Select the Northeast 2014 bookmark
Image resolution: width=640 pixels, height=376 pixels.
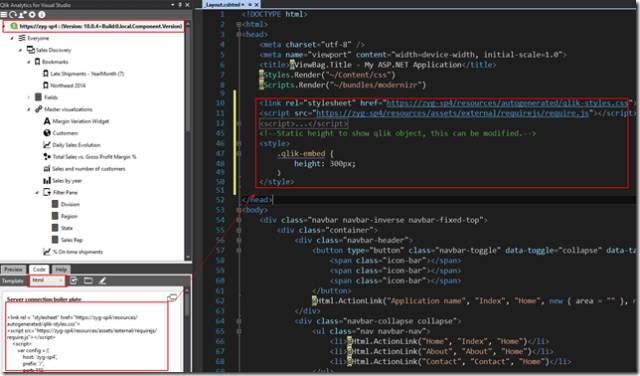pos(68,85)
